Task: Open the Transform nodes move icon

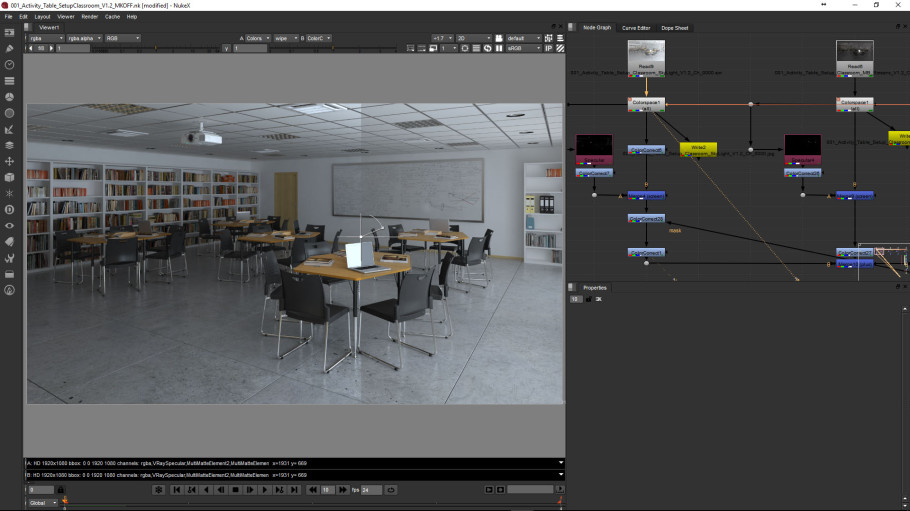Action: [9, 161]
